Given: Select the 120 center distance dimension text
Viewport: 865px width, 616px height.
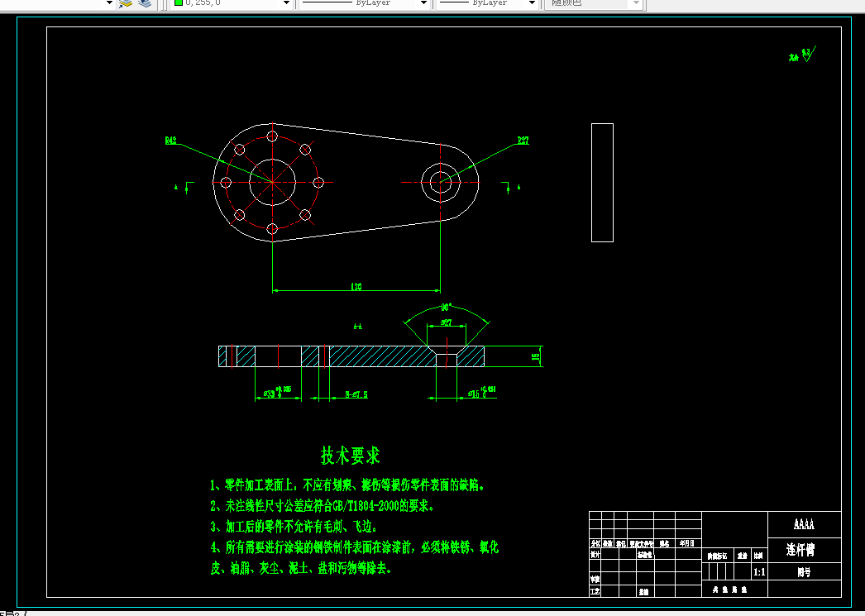Looking at the screenshot, I should (356, 287).
